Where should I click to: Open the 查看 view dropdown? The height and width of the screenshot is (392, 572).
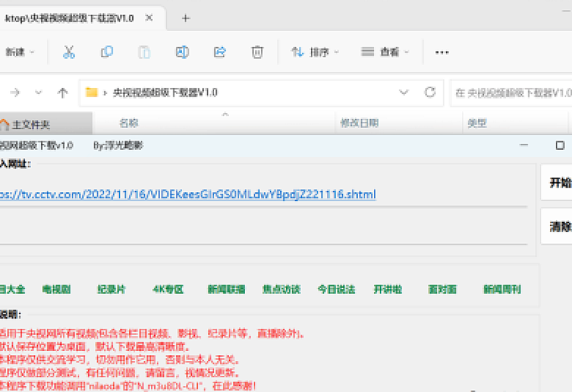click(x=386, y=52)
